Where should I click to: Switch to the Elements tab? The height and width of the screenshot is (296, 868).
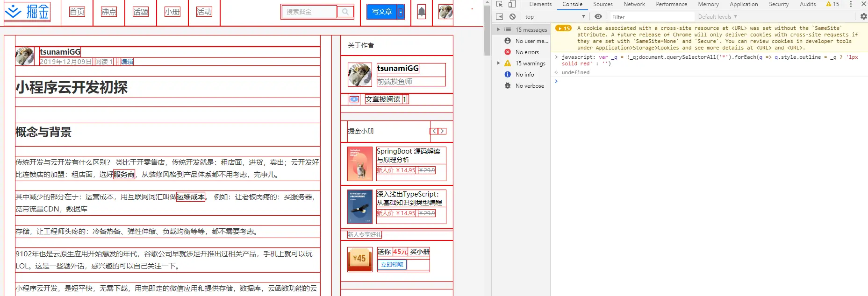(540, 4)
